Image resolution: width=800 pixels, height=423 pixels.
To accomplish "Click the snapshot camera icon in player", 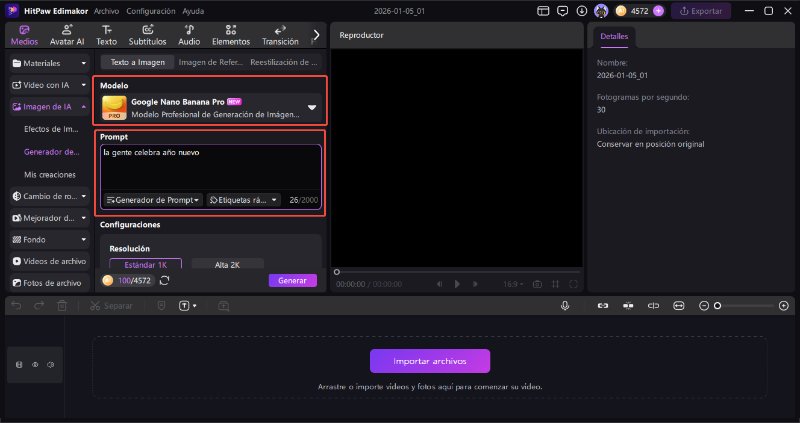I will 537,284.
